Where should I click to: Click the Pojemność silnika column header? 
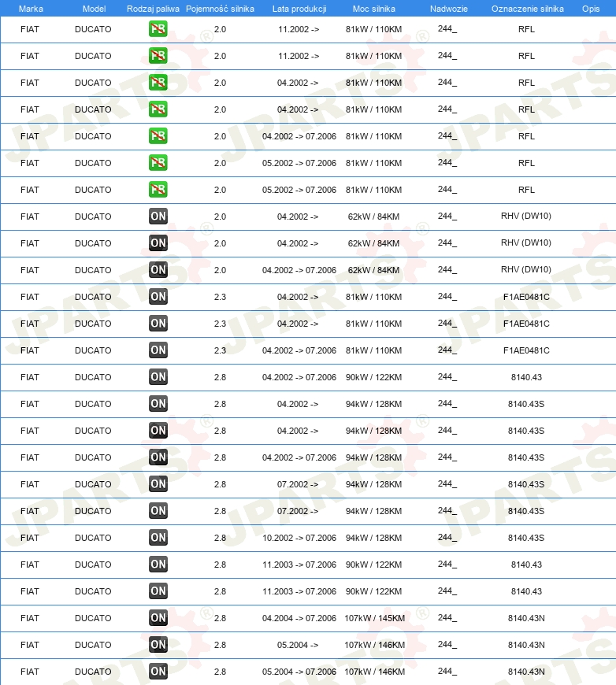220,9
